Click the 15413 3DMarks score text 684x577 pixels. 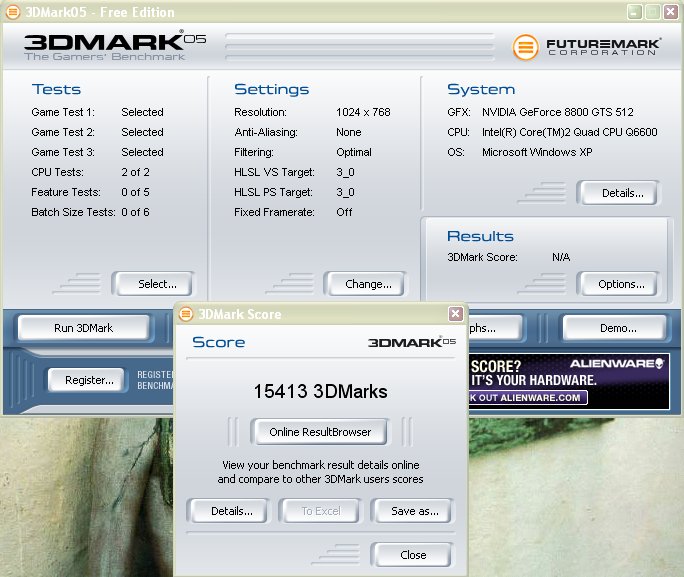[x=320, y=391]
